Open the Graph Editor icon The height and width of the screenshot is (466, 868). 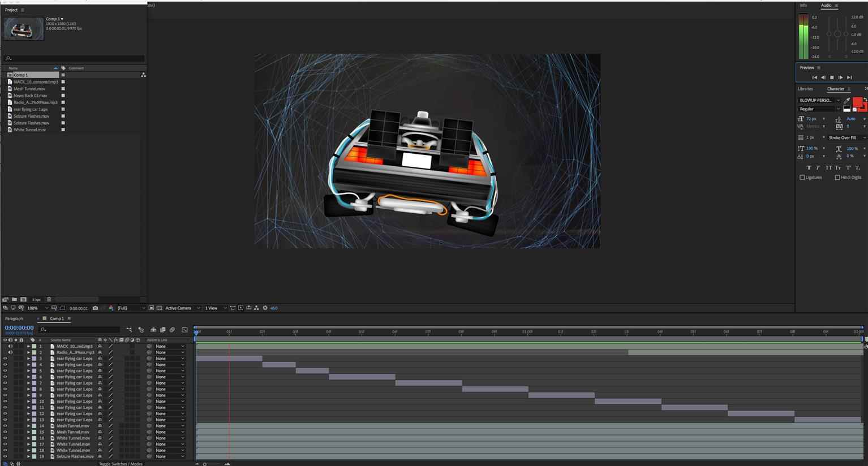[184, 330]
